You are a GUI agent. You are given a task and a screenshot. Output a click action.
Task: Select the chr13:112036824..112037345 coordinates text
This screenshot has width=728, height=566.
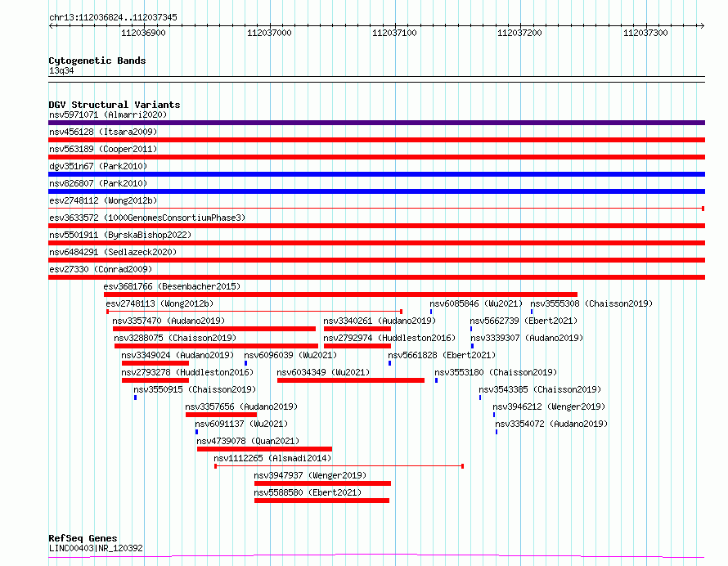113,18
